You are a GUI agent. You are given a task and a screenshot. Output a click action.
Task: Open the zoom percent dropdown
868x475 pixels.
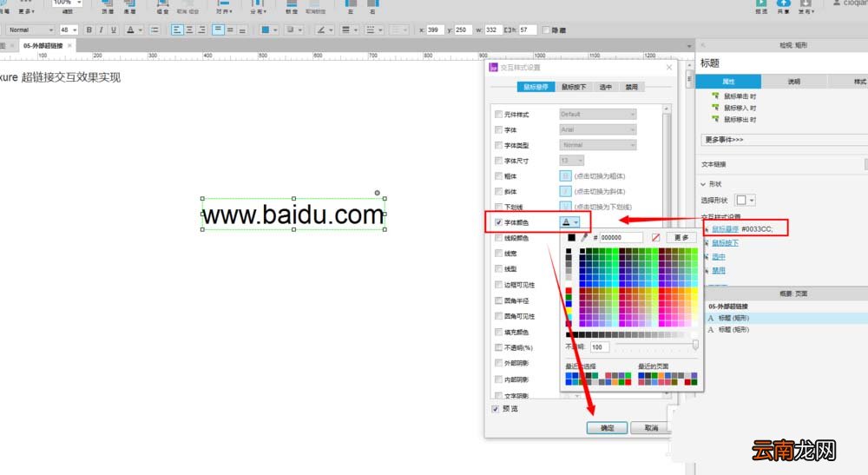79,3
